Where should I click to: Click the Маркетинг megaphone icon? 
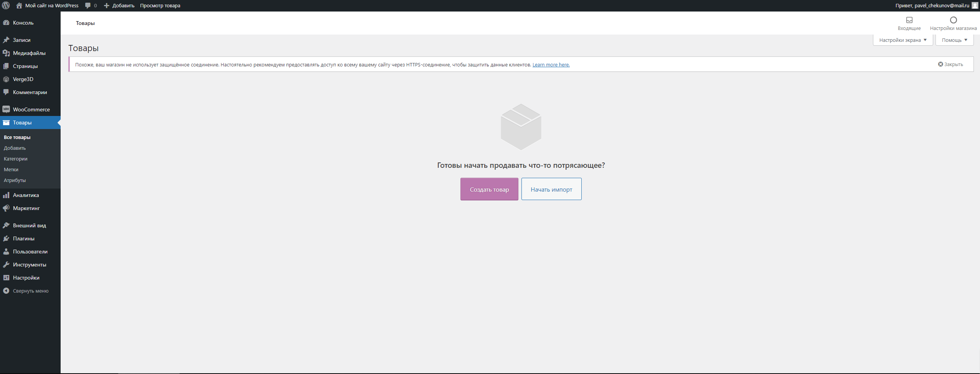point(6,208)
